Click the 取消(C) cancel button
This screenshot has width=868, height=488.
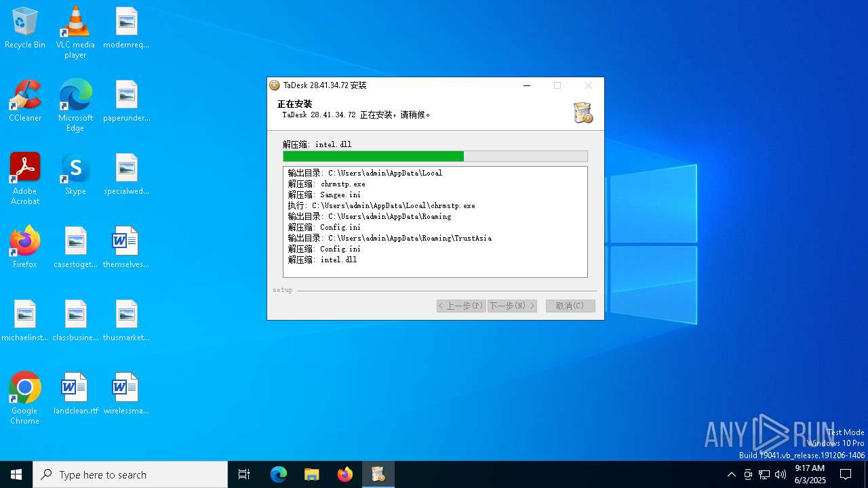click(570, 306)
